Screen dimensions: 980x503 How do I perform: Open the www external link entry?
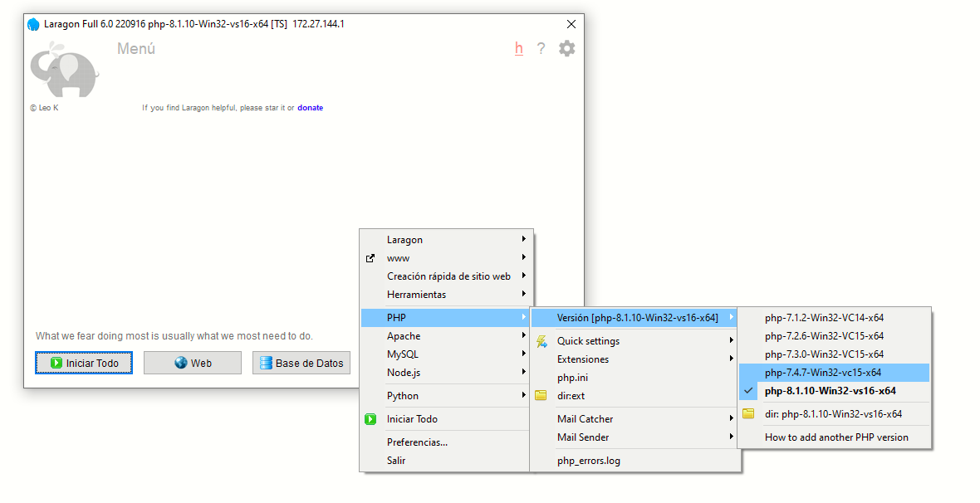point(398,258)
